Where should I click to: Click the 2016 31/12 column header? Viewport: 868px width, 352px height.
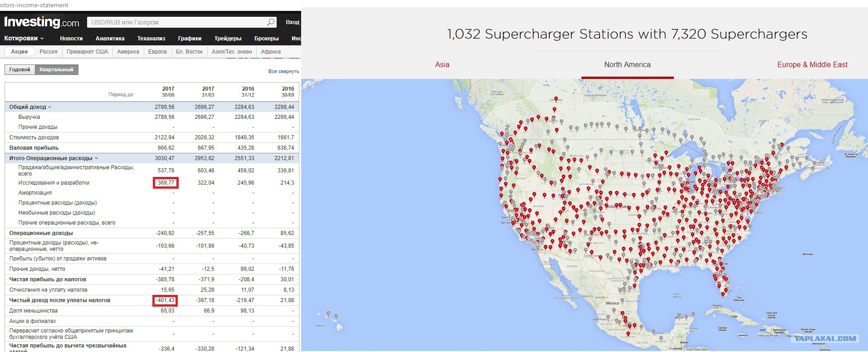248,92
